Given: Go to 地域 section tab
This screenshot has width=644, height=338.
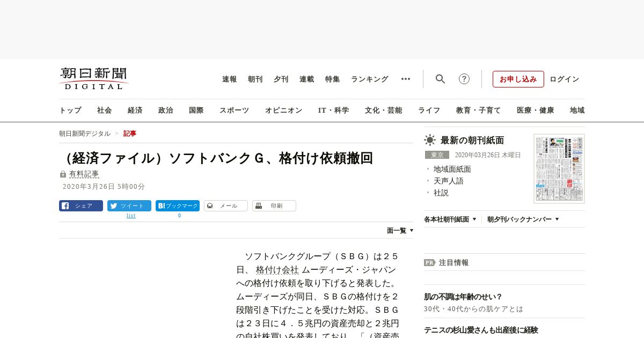Looking at the screenshot, I should [577, 110].
